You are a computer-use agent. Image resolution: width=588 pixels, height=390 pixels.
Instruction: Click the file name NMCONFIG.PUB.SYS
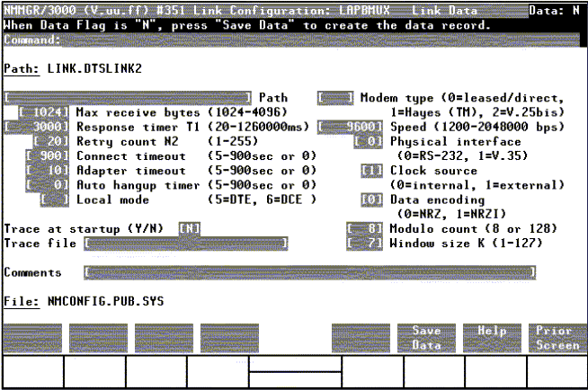(x=106, y=302)
